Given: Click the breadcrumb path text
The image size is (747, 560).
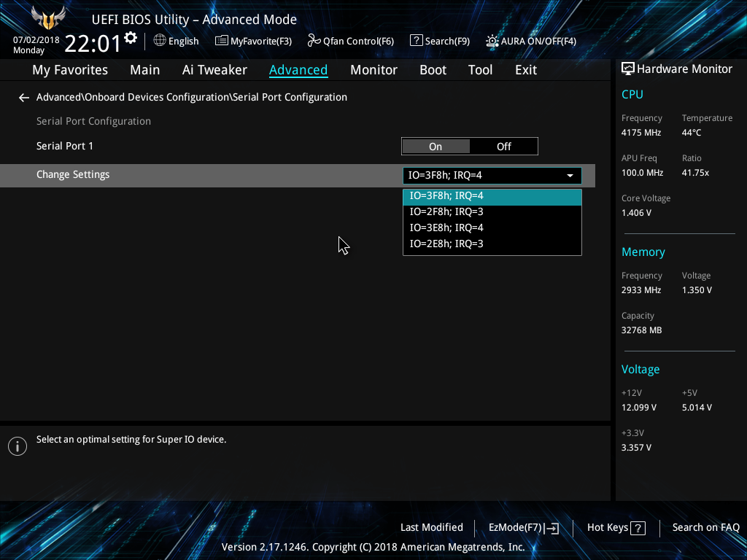Looking at the screenshot, I should [192, 97].
